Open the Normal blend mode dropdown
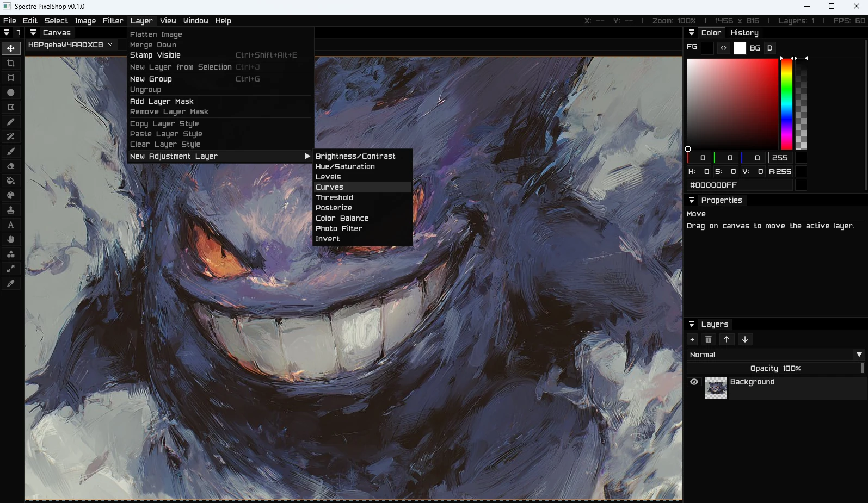The height and width of the screenshot is (503, 868). 775,355
